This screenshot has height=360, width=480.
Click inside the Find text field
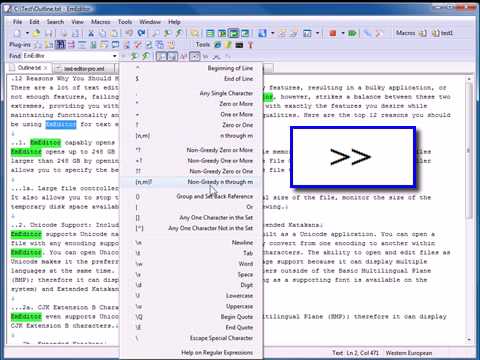67,56
